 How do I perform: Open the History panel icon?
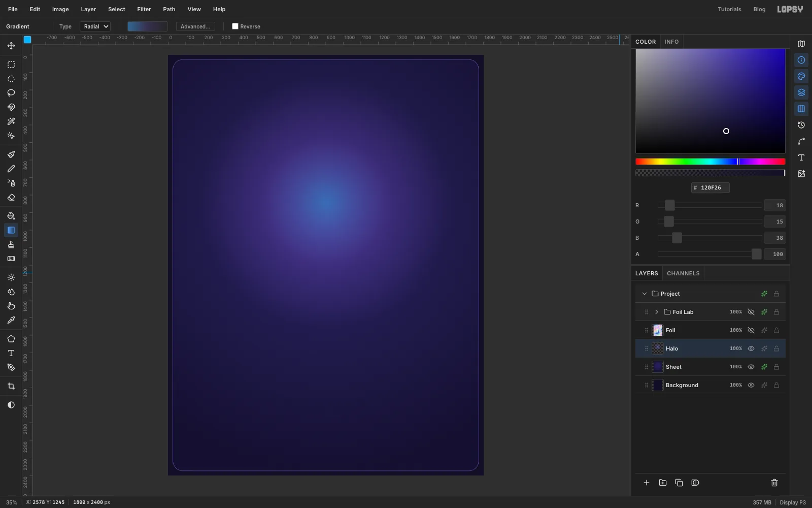[x=801, y=125]
